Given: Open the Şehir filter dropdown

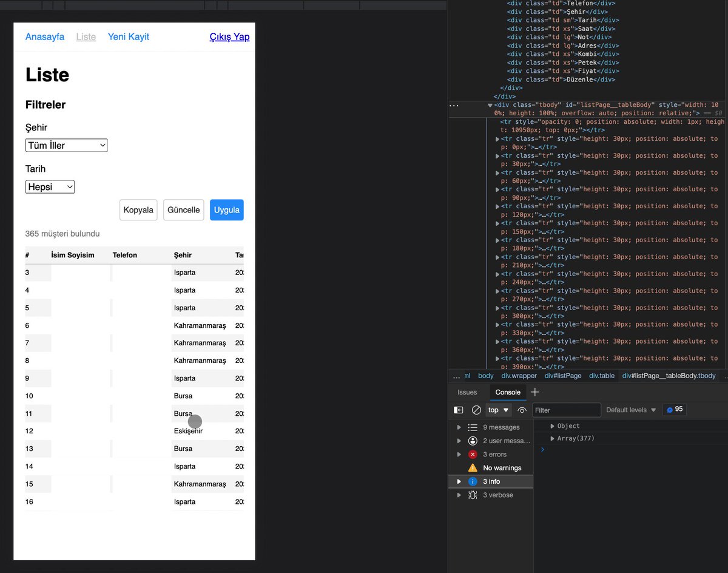Looking at the screenshot, I should click(x=67, y=145).
